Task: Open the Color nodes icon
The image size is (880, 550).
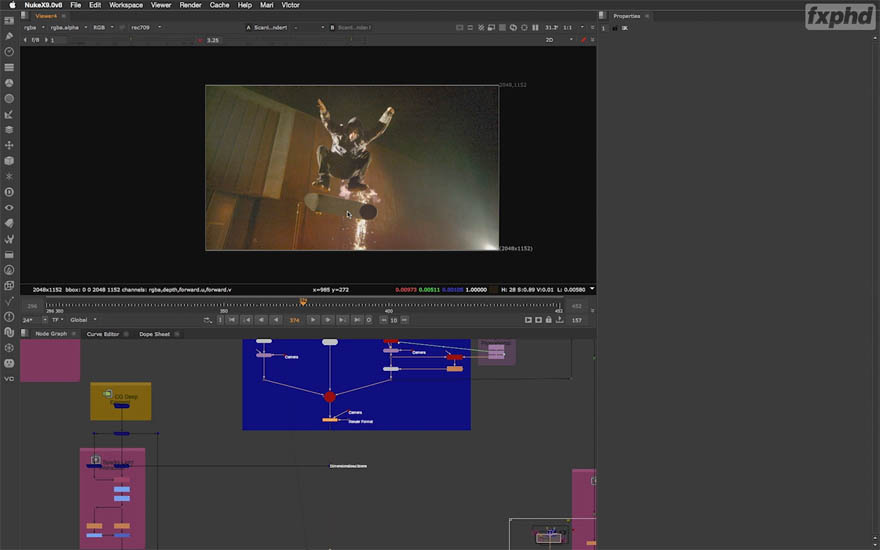Action: coord(9,83)
